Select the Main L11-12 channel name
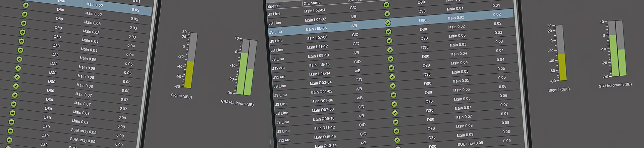 click(x=317, y=47)
